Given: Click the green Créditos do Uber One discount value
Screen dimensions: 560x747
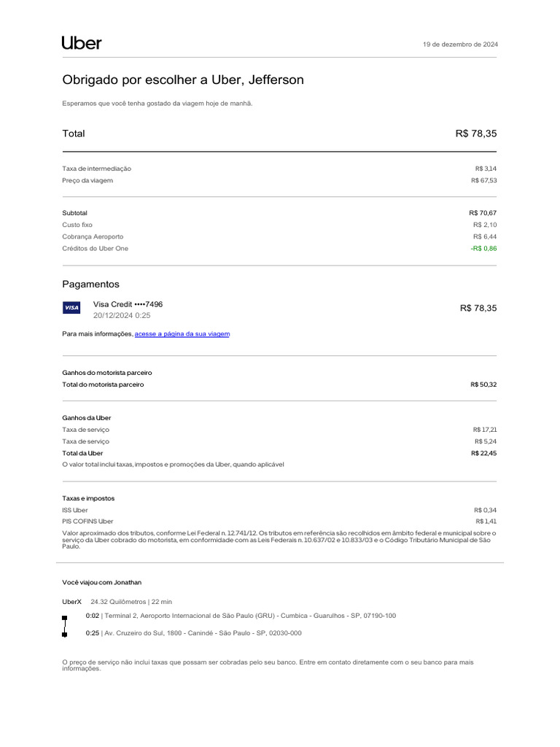Looking at the screenshot, I should [483, 249].
